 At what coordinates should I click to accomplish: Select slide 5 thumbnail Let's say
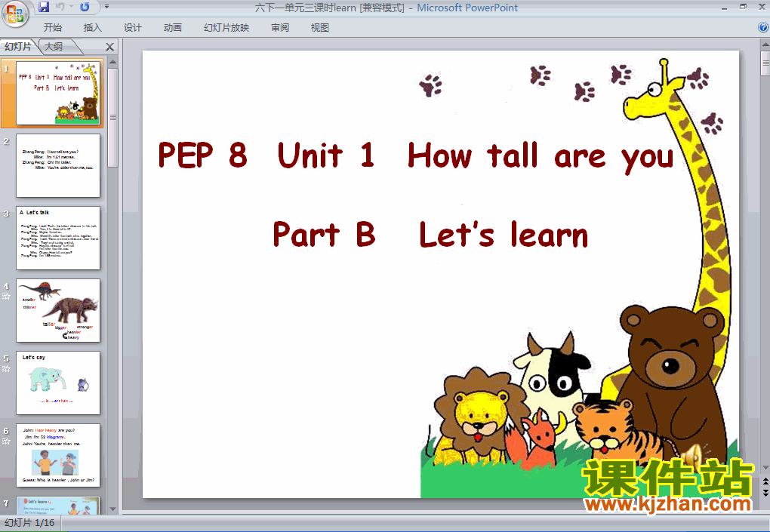coord(58,383)
